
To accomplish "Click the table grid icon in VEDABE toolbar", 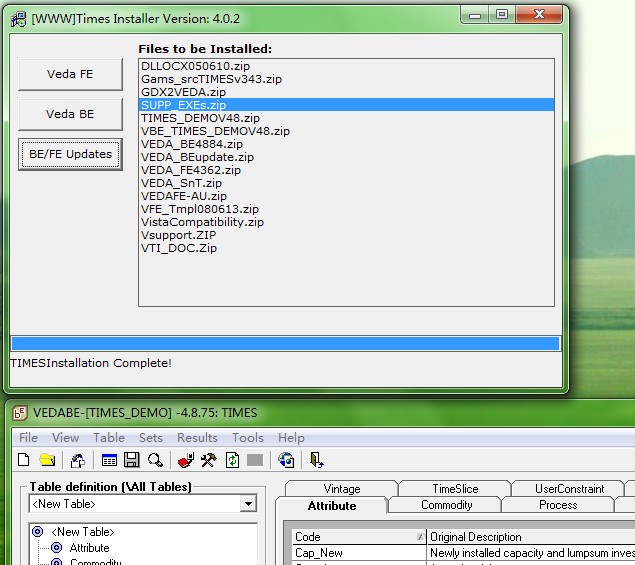I will click(109, 461).
